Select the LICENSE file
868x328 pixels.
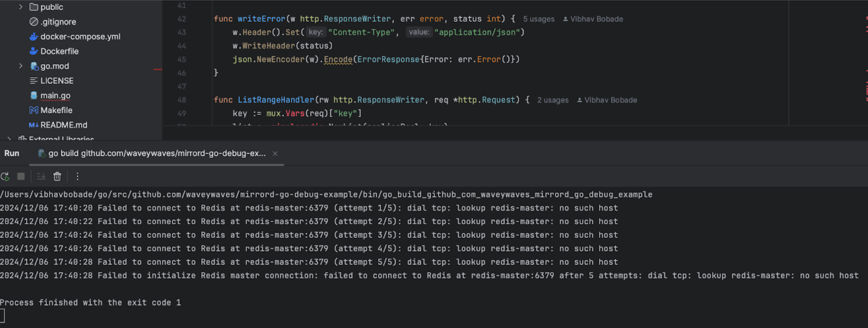[57, 81]
